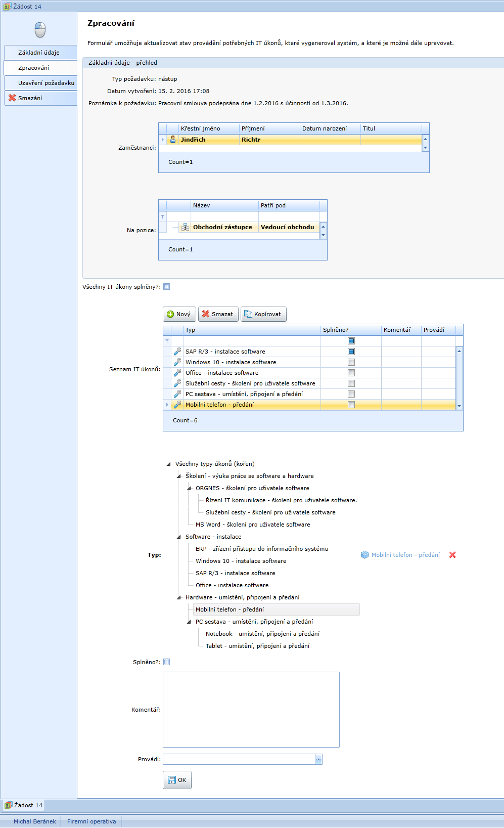Viewport: 504px width, 828px height.
Task: Switch to Uzavření požadavku section
Action: [x=46, y=83]
